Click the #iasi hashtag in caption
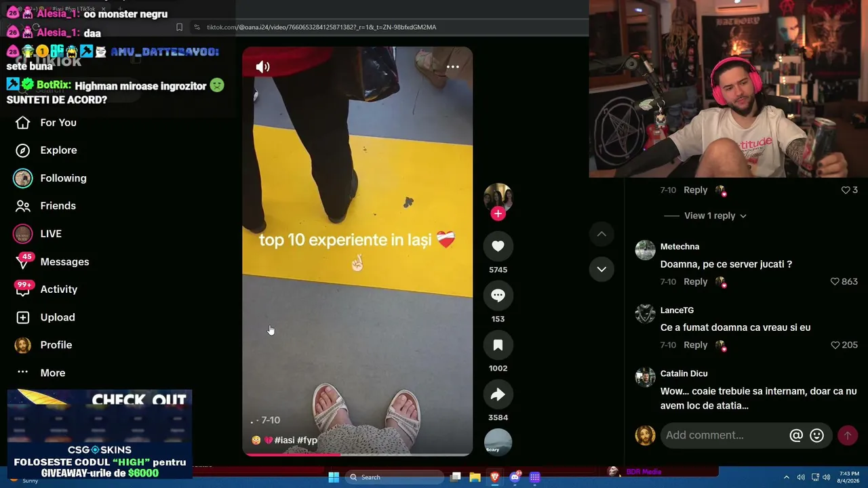Image resolution: width=868 pixels, height=488 pixels. tap(284, 440)
